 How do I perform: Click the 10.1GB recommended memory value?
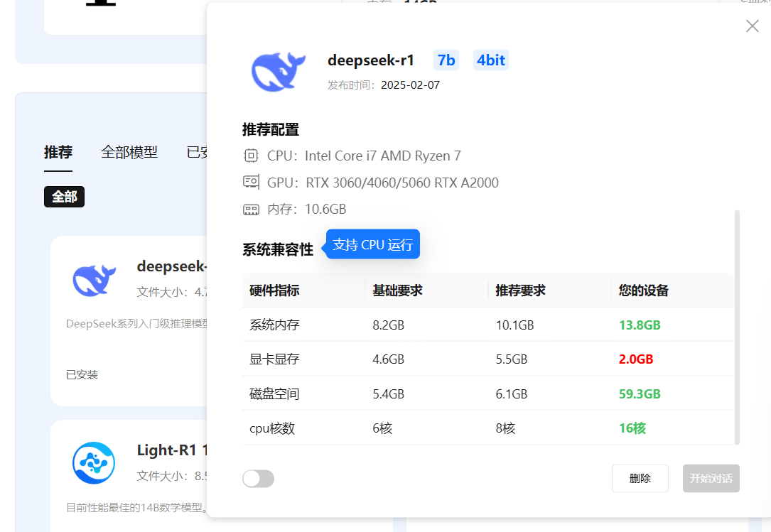pos(514,325)
